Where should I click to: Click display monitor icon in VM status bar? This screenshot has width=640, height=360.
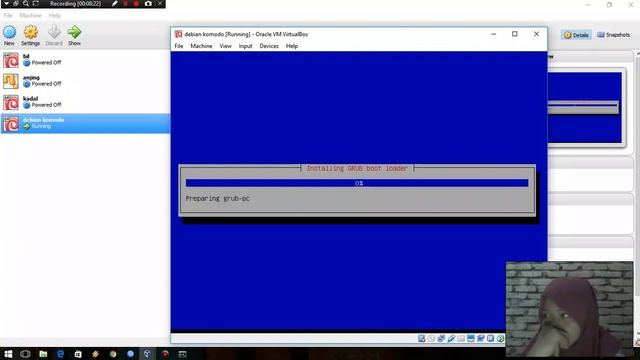coord(471,338)
